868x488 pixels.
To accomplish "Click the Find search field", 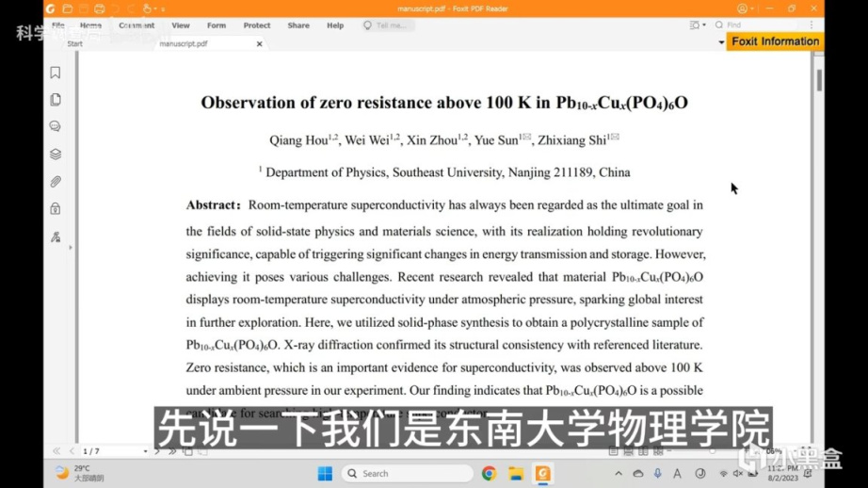I will pos(756,24).
